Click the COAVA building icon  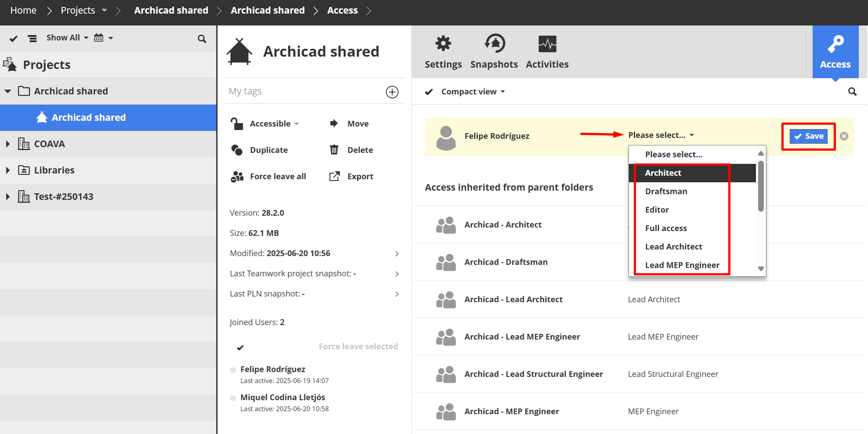[24, 144]
